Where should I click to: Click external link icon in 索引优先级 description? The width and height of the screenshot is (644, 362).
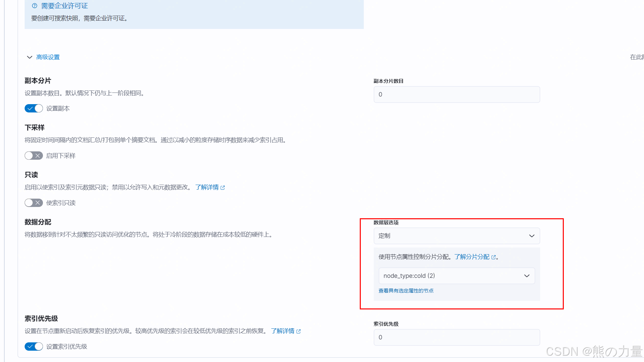[x=299, y=331]
